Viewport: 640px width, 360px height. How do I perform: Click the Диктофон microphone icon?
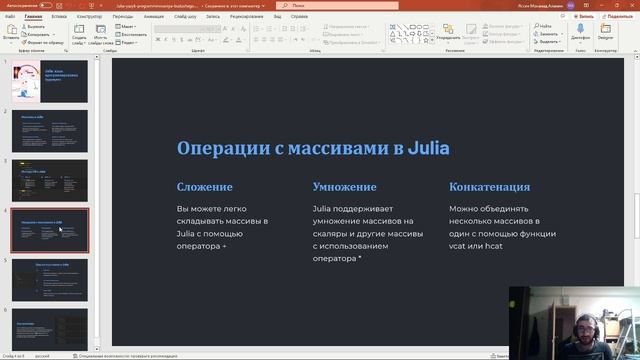pyautogui.click(x=580, y=29)
